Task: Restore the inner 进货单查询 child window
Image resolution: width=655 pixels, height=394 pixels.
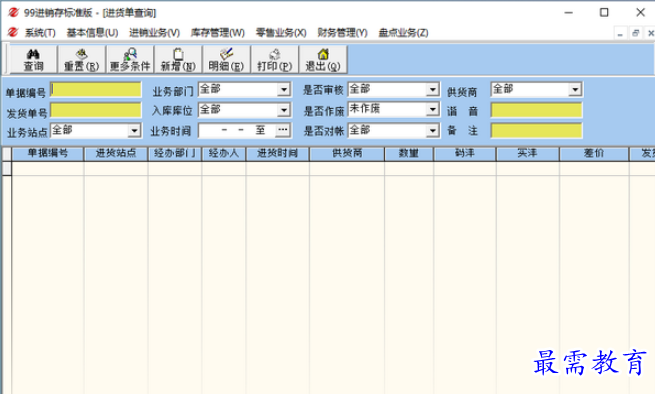Action: click(635, 33)
